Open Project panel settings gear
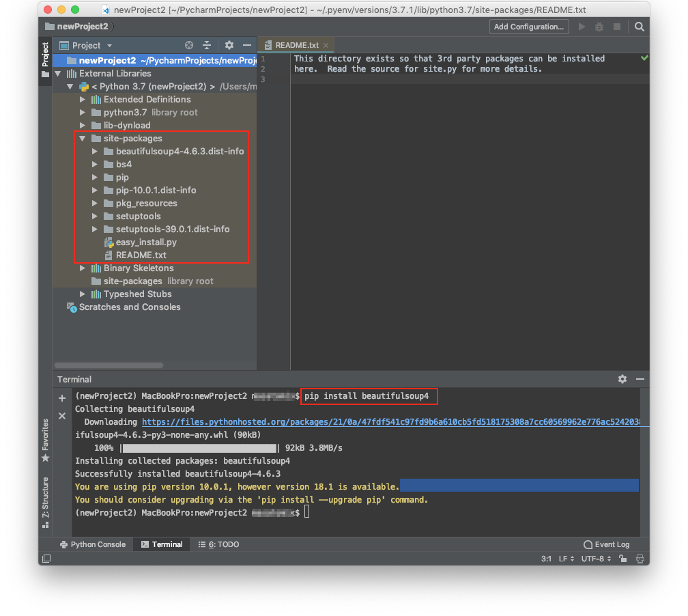The width and height of the screenshot is (688, 616). point(229,45)
